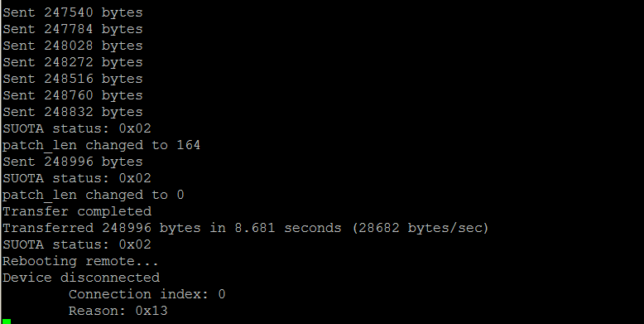Select the 'Rebooting remote...' line

(x=80, y=261)
